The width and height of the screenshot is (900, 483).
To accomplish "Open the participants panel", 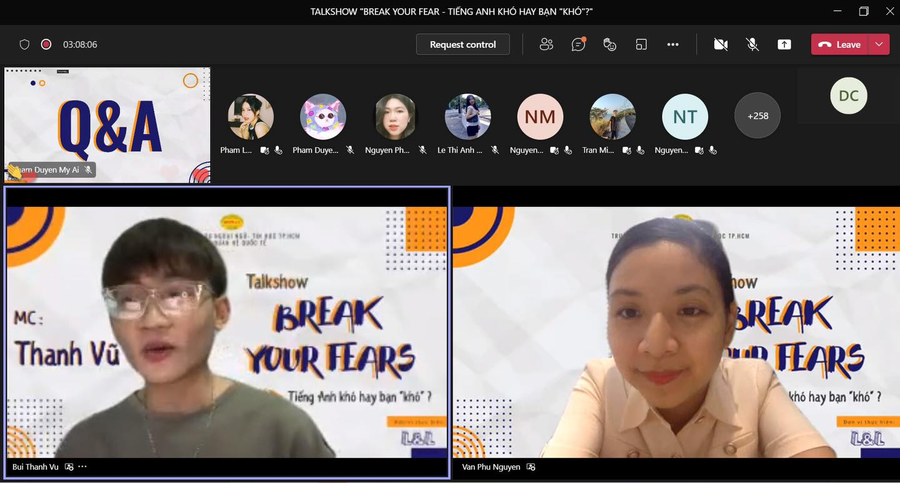I will pos(546,44).
